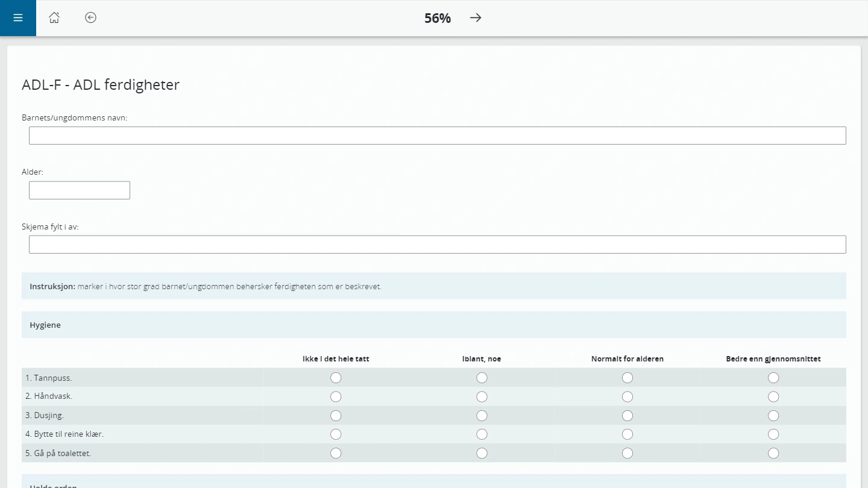Click the ADL-F - ADL ferdigheter heading
This screenshot has width=868, height=488.
[101, 85]
